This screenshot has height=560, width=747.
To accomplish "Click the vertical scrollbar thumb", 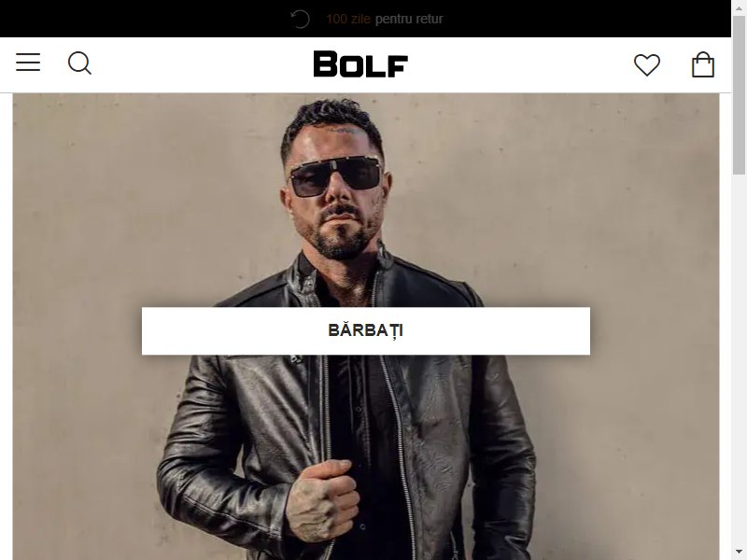I will (739, 95).
